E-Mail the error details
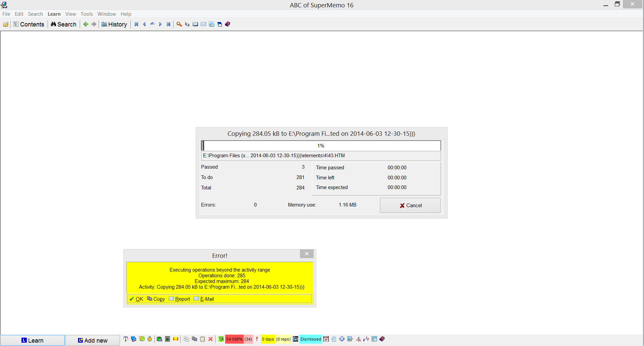The width and height of the screenshot is (644, 346). point(204,299)
